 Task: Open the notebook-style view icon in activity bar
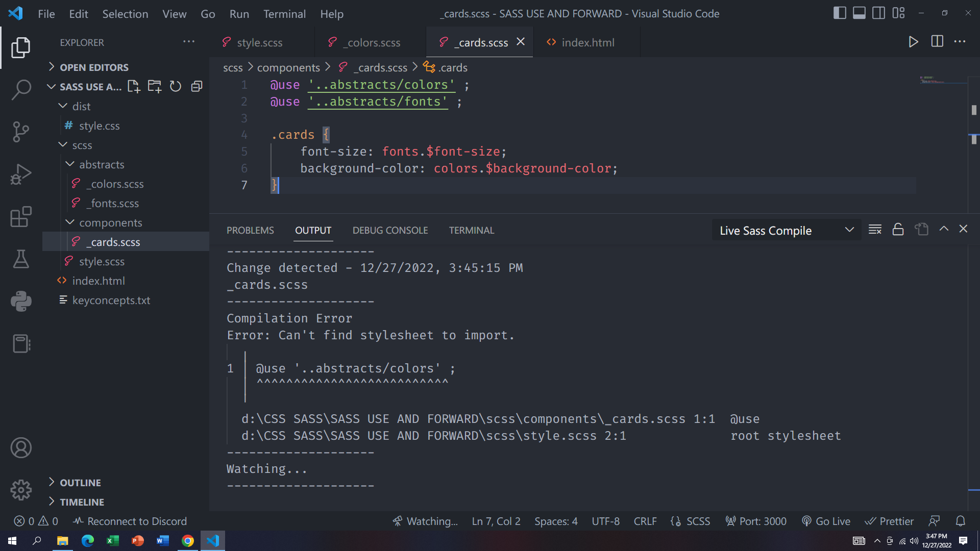coord(21,344)
